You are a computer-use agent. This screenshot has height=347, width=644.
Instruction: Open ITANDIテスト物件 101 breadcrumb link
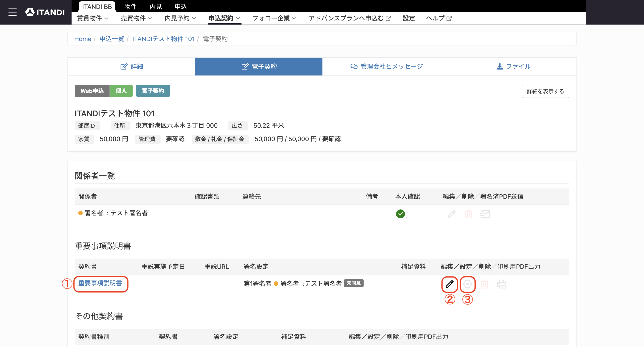[x=163, y=39]
